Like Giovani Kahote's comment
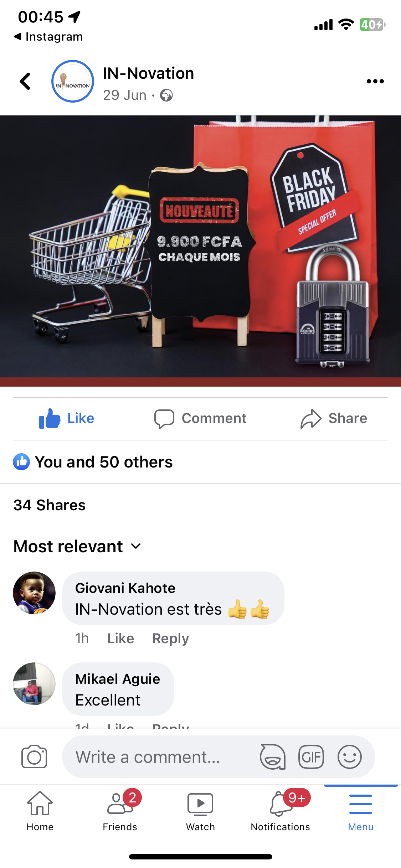The height and width of the screenshot is (868, 401). (x=120, y=638)
